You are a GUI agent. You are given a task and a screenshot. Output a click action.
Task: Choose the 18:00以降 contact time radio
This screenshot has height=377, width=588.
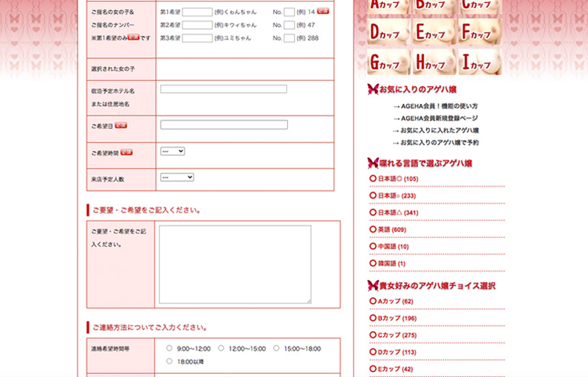pos(169,361)
